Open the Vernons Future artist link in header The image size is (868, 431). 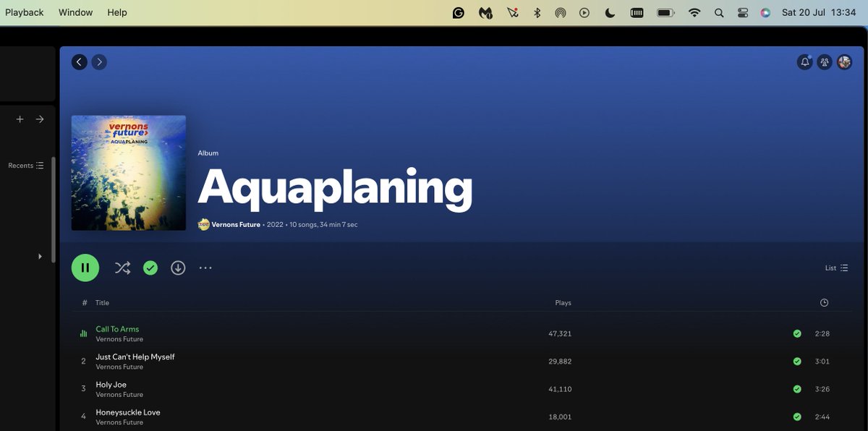[x=236, y=225]
